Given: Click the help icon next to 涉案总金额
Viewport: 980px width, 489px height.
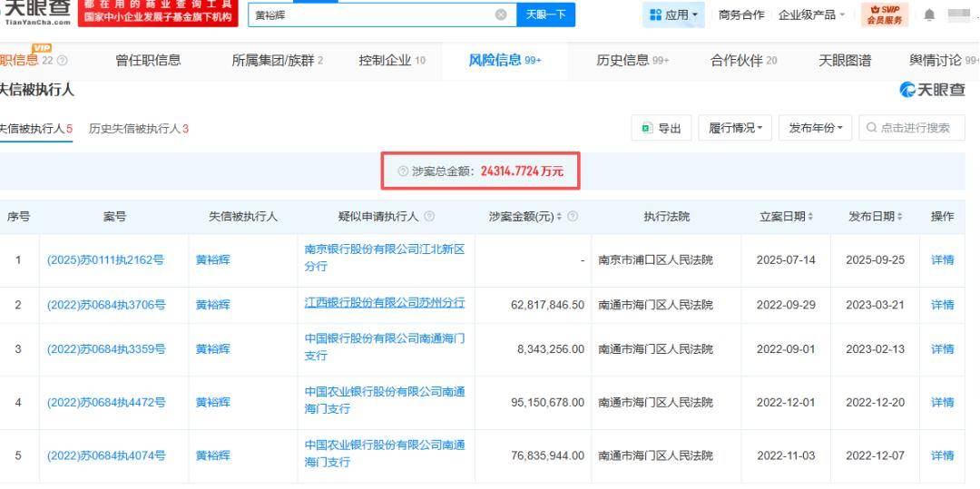Looking at the screenshot, I should point(403,171).
